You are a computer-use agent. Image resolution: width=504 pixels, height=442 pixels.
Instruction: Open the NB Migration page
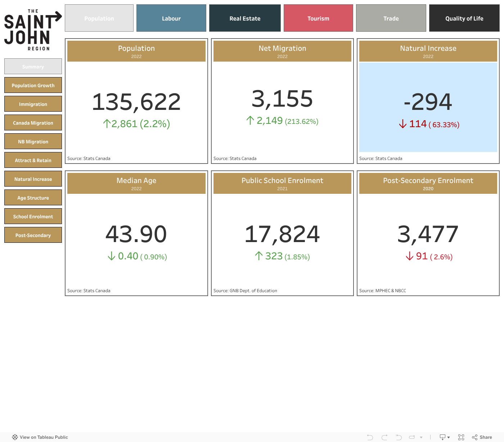coord(33,141)
